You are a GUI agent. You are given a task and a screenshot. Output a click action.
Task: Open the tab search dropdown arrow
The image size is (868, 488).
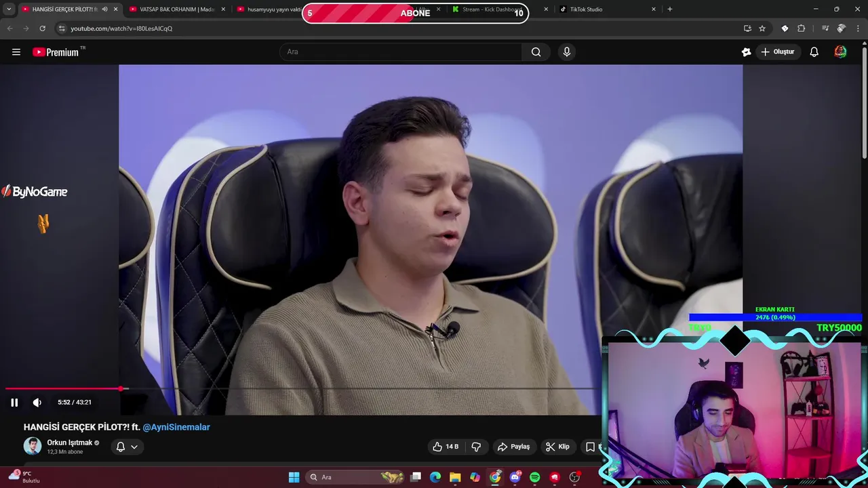pyautogui.click(x=9, y=9)
